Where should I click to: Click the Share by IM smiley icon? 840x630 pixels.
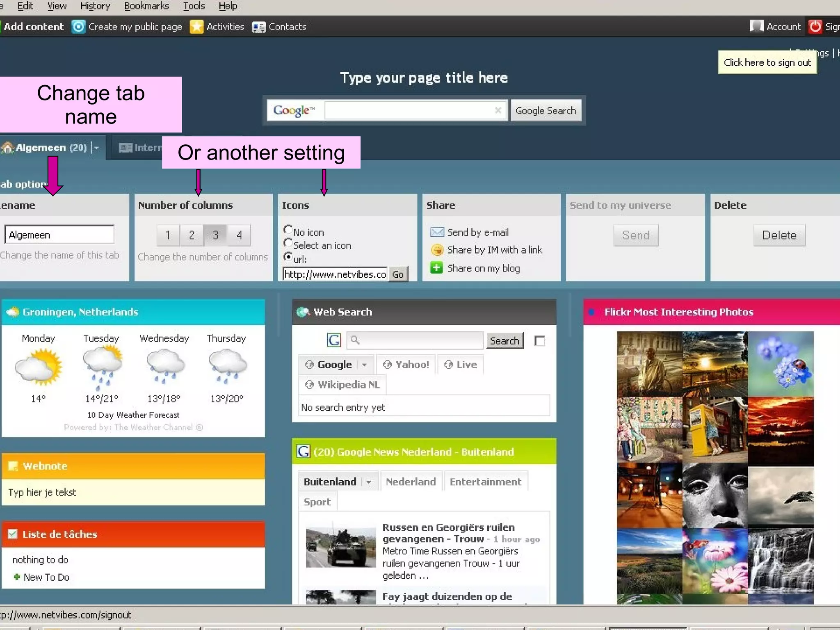(437, 250)
